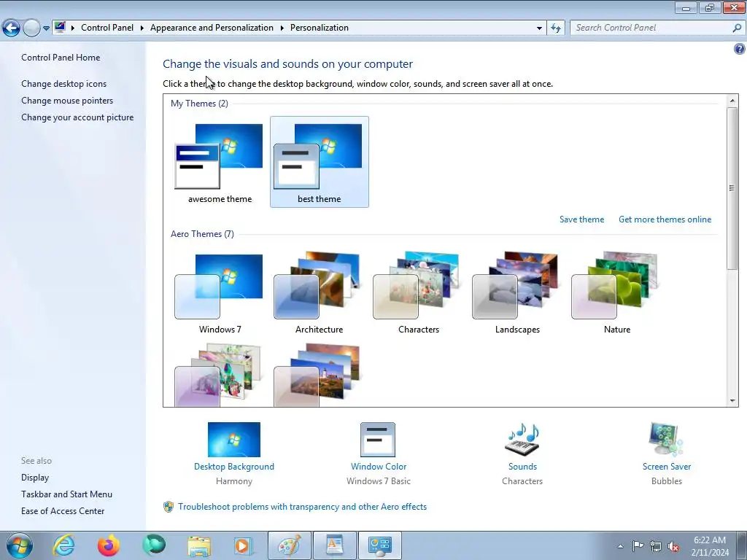The width and height of the screenshot is (747, 560).
Task: Go to Control Panel breadcrumb
Action: [x=107, y=28]
